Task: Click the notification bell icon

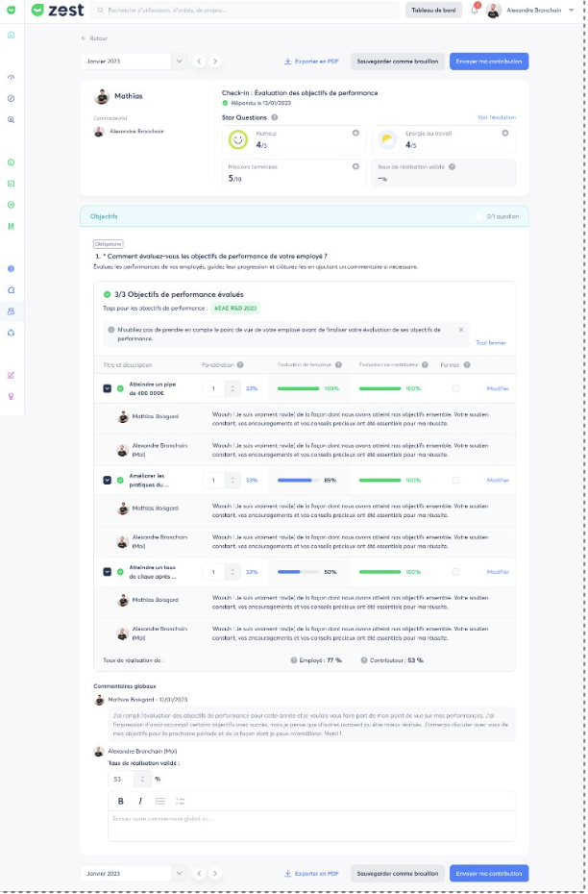Action: [x=475, y=11]
